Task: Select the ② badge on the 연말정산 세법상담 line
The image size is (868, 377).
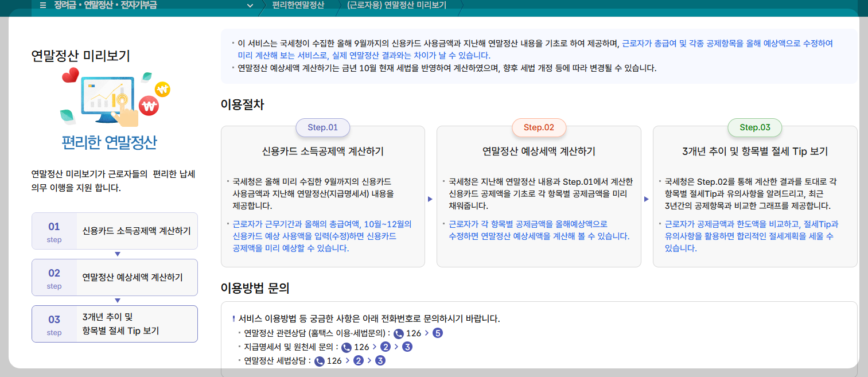Action: click(x=357, y=360)
